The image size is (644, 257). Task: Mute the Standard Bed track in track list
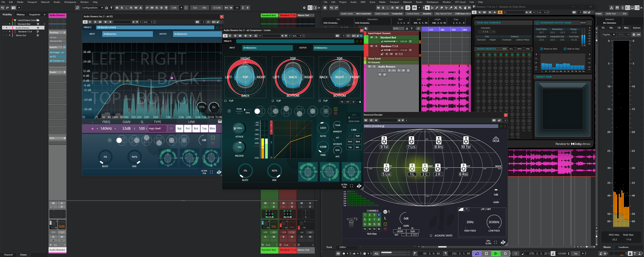tap(371, 37)
